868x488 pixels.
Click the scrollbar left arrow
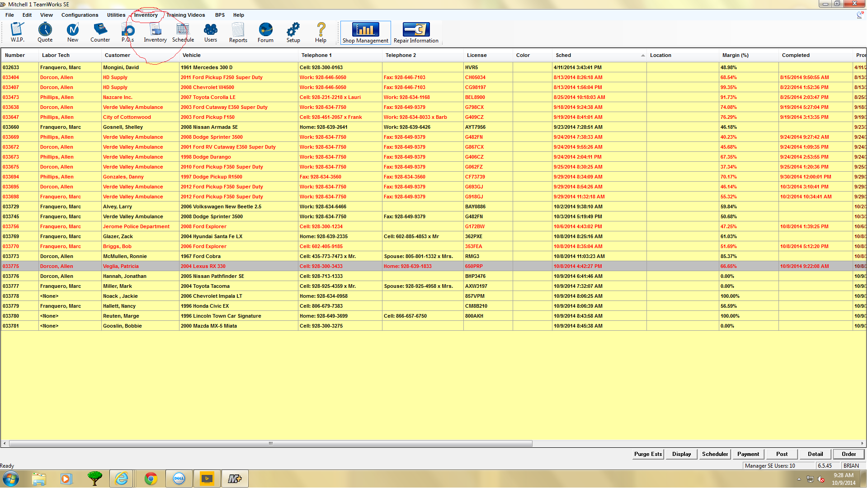(5, 443)
